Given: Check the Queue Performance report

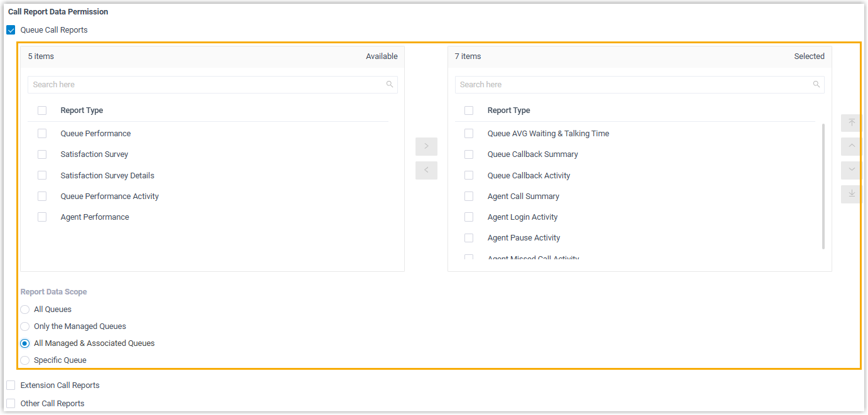Looking at the screenshot, I should click(x=42, y=134).
